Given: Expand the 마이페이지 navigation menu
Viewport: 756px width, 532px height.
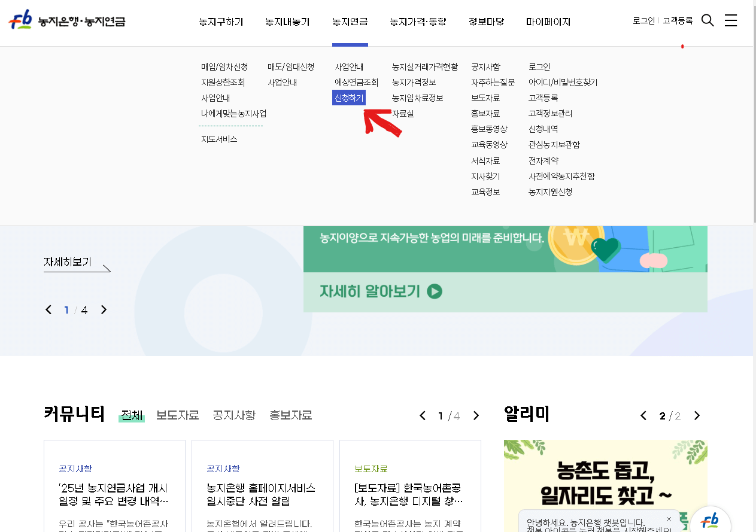Looking at the screenshot, I should pyautogui.click(x=548, y=22).
